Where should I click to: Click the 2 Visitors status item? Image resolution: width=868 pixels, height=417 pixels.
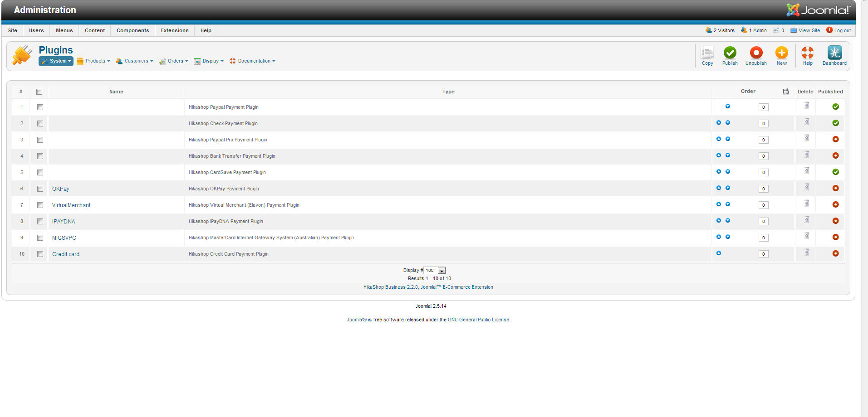click(x=720, y=30)
